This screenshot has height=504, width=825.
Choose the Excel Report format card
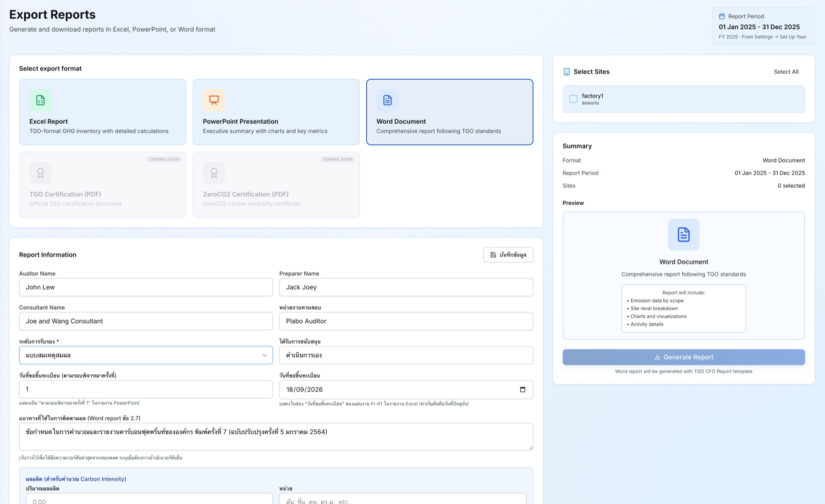point(103,112)
